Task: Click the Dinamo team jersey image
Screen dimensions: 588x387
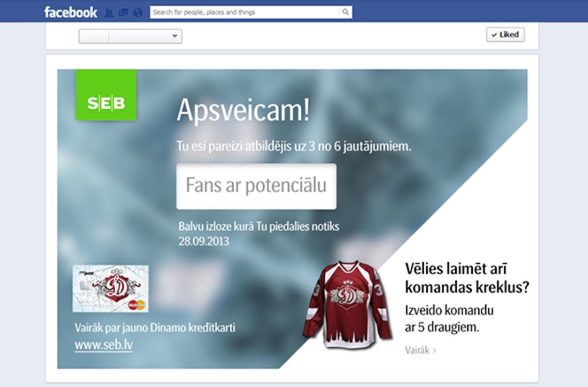Action: [348, 301]
